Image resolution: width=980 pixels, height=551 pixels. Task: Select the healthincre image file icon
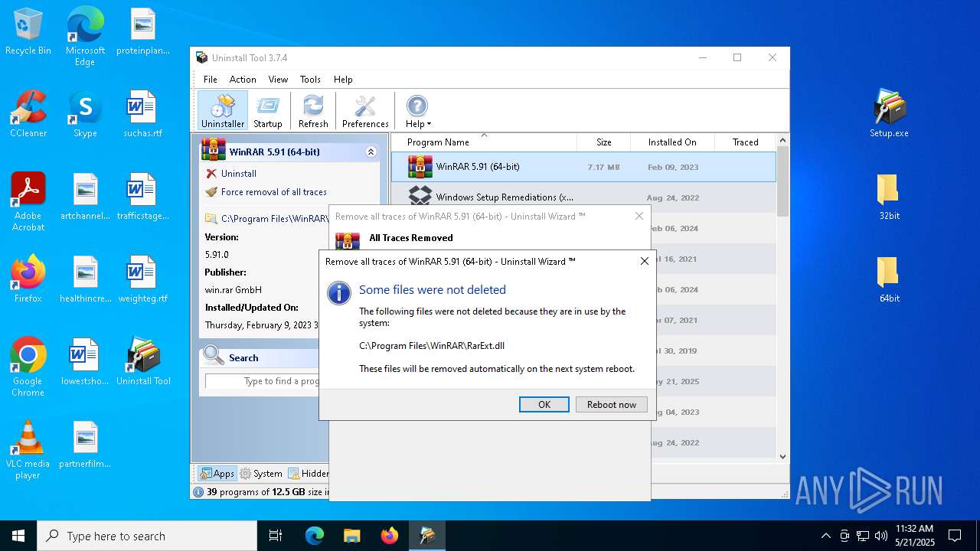[x=85, y=279]
